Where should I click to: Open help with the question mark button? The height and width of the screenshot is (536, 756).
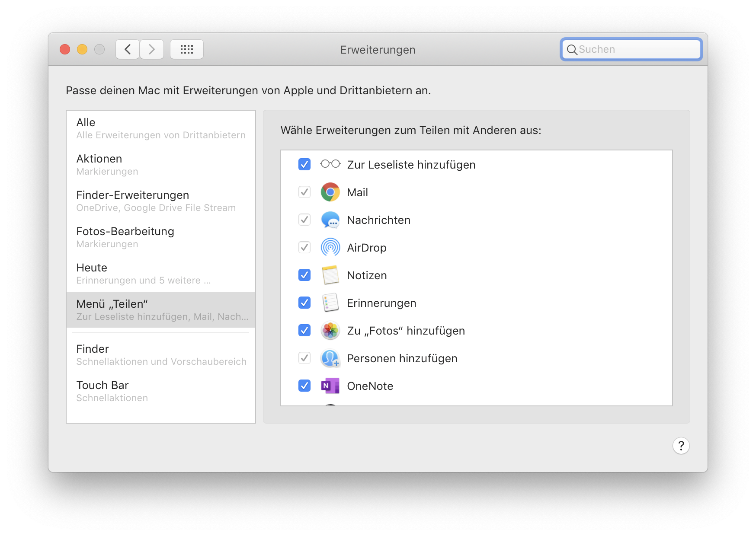(681, 446)
